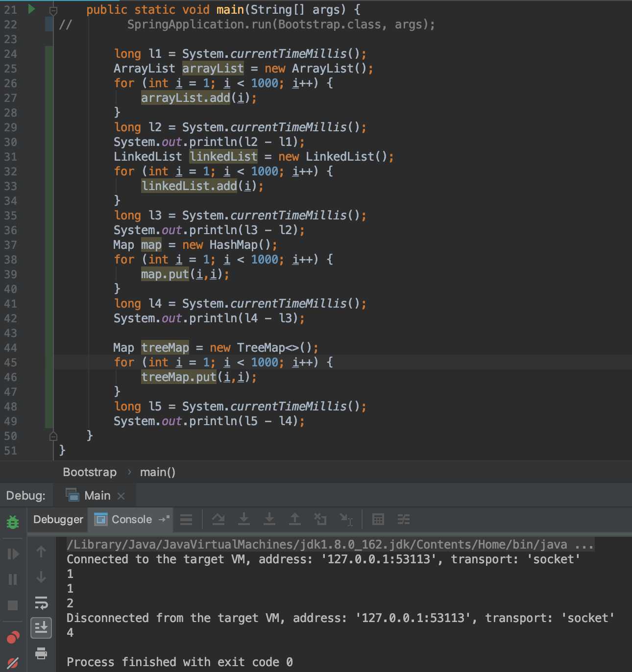Screen dimensions: 632x672
Task: Switch to the Debugger tab
Action: tap(58, 519)
